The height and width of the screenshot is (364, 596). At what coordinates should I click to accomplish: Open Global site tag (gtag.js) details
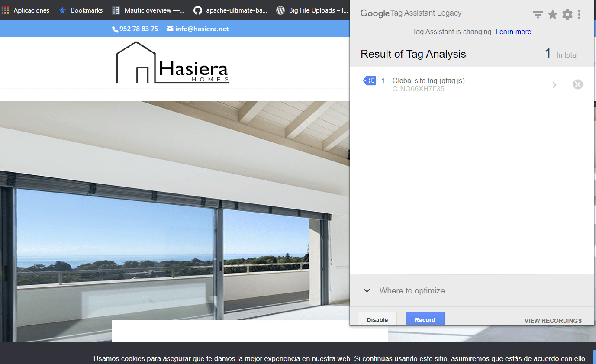(428, 81)
